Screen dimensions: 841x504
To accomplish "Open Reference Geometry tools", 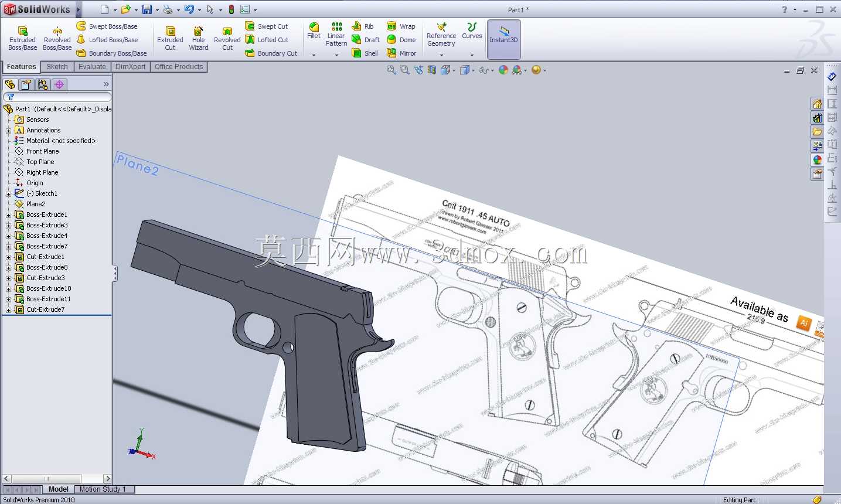I will tap(441, 35).
